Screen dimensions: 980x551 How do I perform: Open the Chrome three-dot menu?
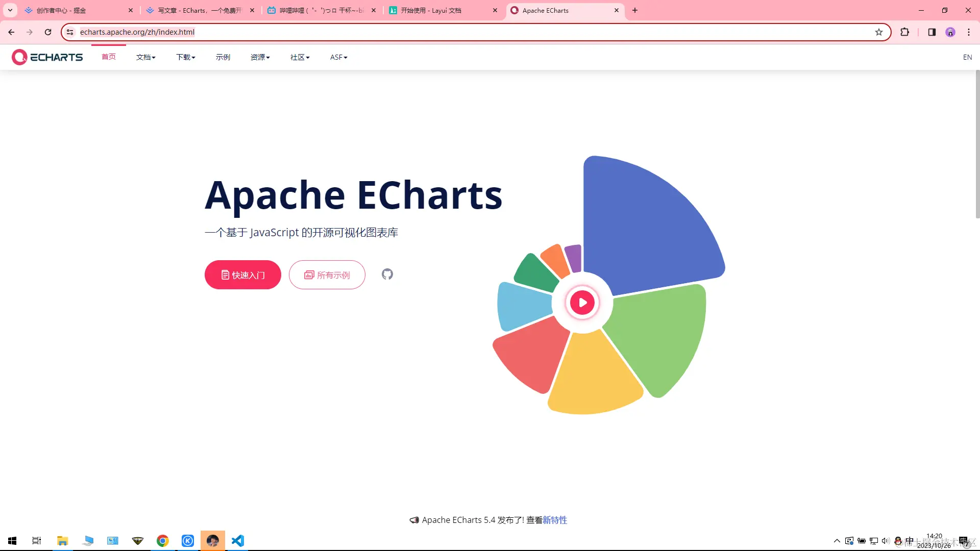click(x=969, y=32)
